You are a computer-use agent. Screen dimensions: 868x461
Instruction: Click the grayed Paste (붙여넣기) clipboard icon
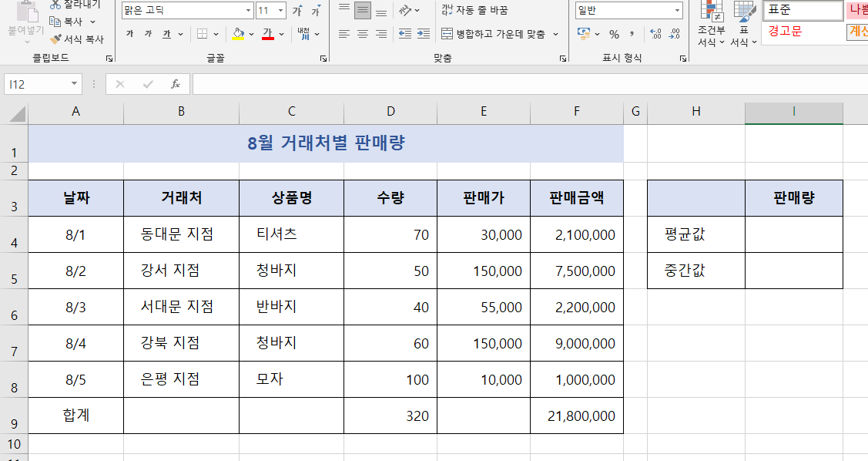point(26,11)
